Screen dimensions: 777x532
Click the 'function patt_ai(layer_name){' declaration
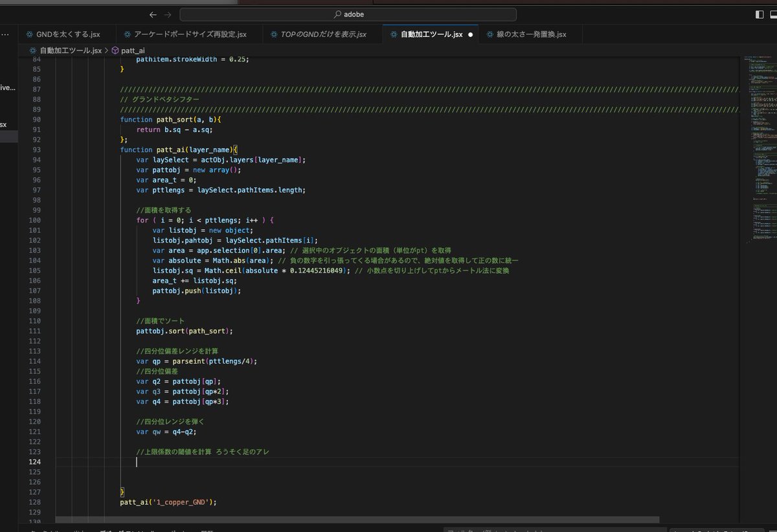[179, 150]
